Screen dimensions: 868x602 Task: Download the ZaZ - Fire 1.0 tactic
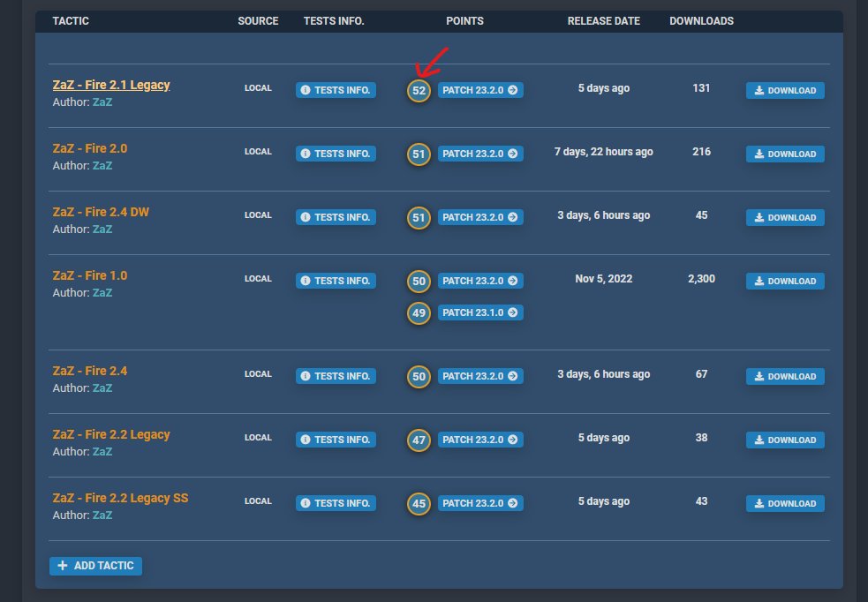(785, 282)
